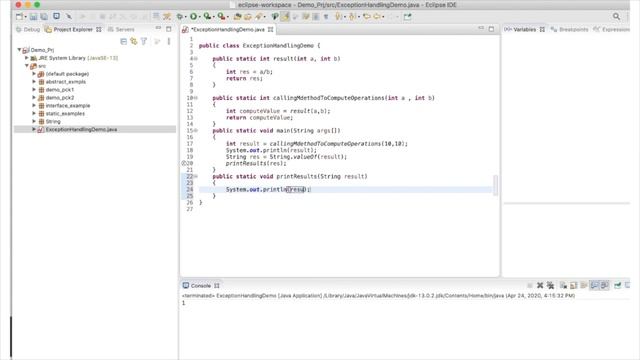Click 'int res = a/b;' on line 6
The image size is (640, 360).
coord(249,72)
